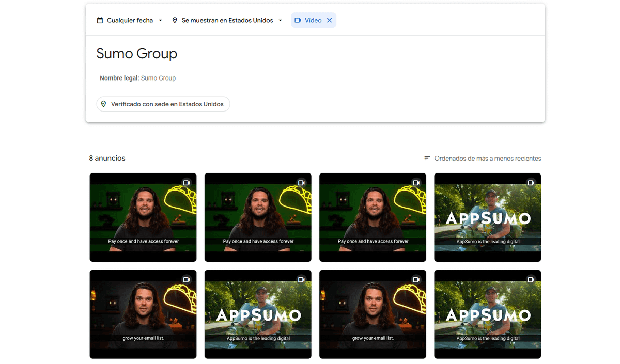
Task: Open the first bottom-row "grow your email list" ad
Action: coord(143,314)
